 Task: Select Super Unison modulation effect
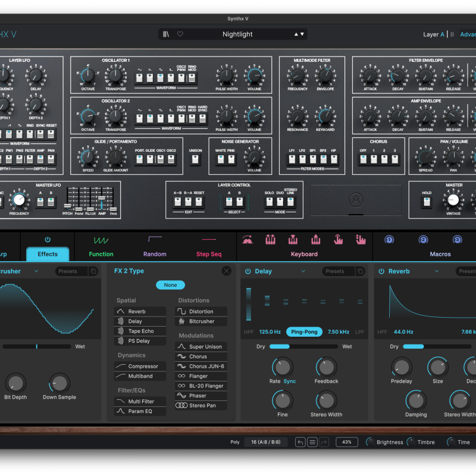201,347
